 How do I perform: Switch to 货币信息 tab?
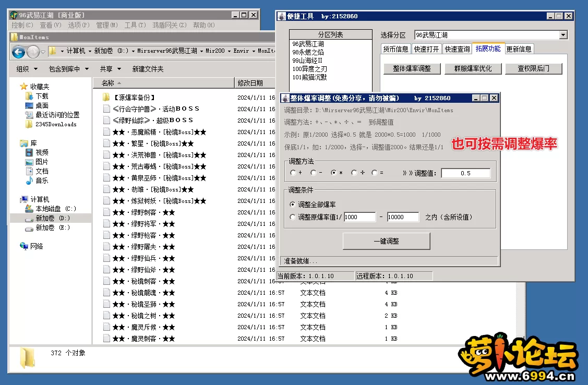395,49
